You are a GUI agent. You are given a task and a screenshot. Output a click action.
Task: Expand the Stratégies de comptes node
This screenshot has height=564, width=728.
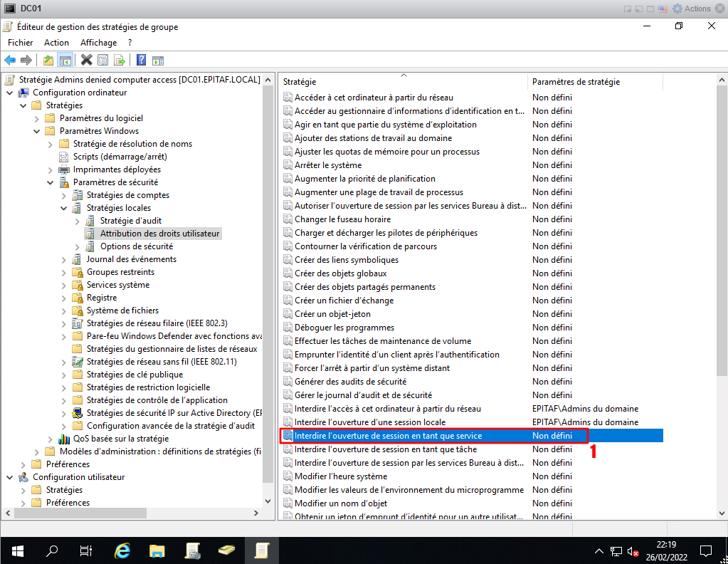coord(64,195)
